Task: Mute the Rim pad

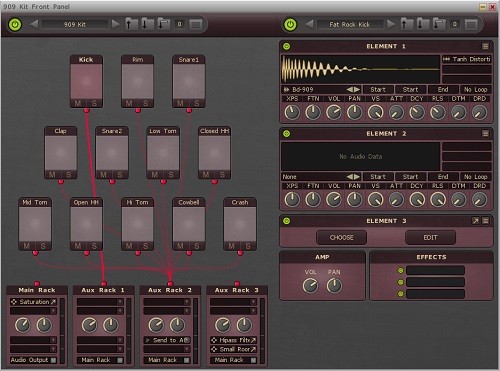Action: (x=129, y=103)
